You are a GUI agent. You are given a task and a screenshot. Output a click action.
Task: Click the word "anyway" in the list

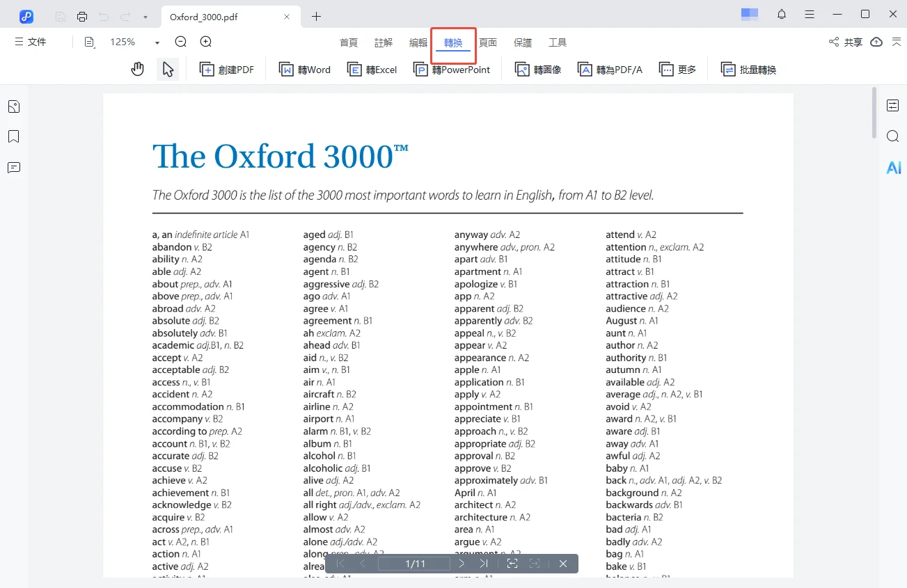tap(471, 235)
